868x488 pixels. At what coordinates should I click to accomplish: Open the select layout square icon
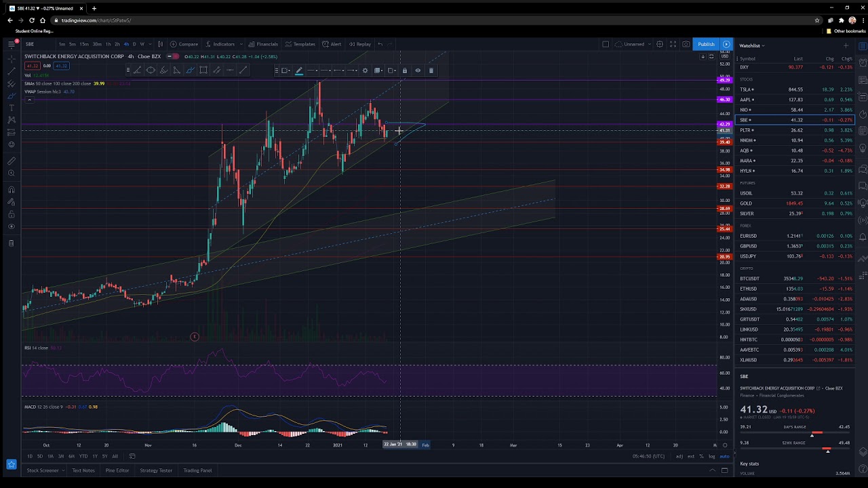coord(606,44)
